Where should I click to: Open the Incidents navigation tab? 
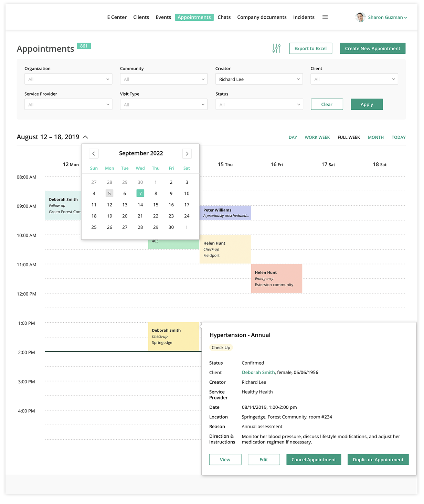click(304, 17)
